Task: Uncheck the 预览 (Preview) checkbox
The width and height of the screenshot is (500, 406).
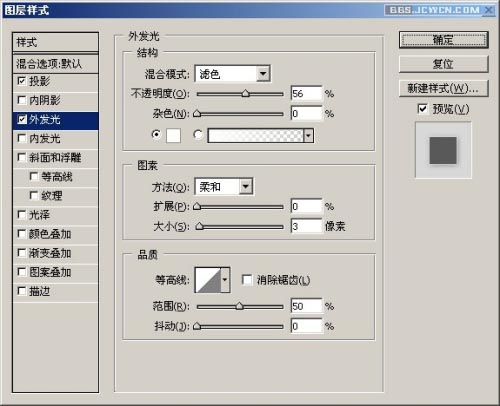Action: click(x=422, y=109)
